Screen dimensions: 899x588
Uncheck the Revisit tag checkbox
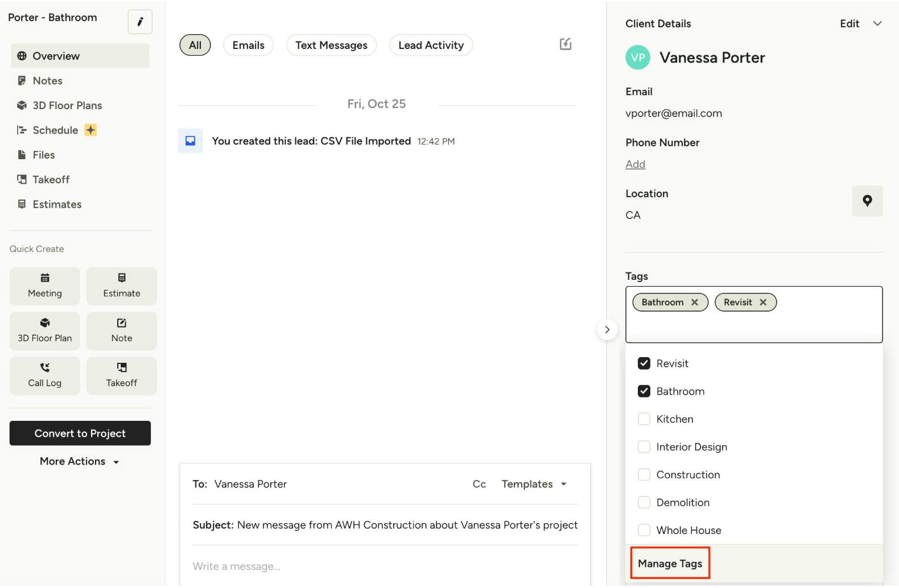tap(644, 363)
